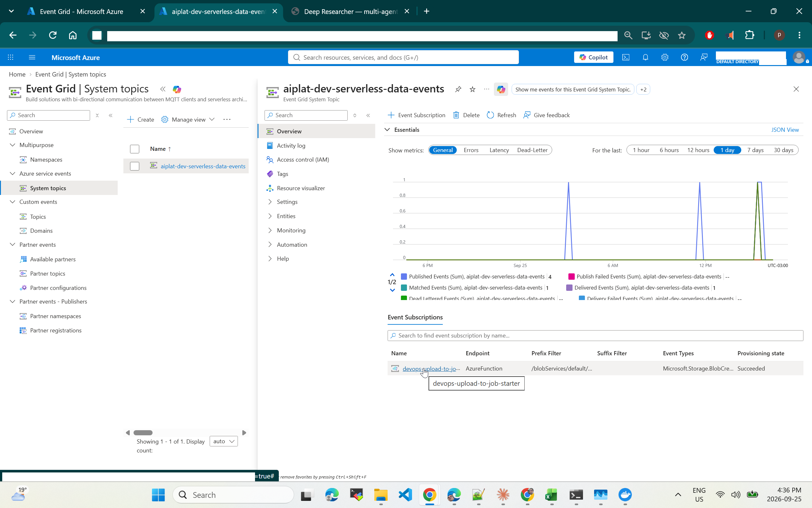Click Published Events legend color swatch
The image size is (812, 508).
[404, 277]
